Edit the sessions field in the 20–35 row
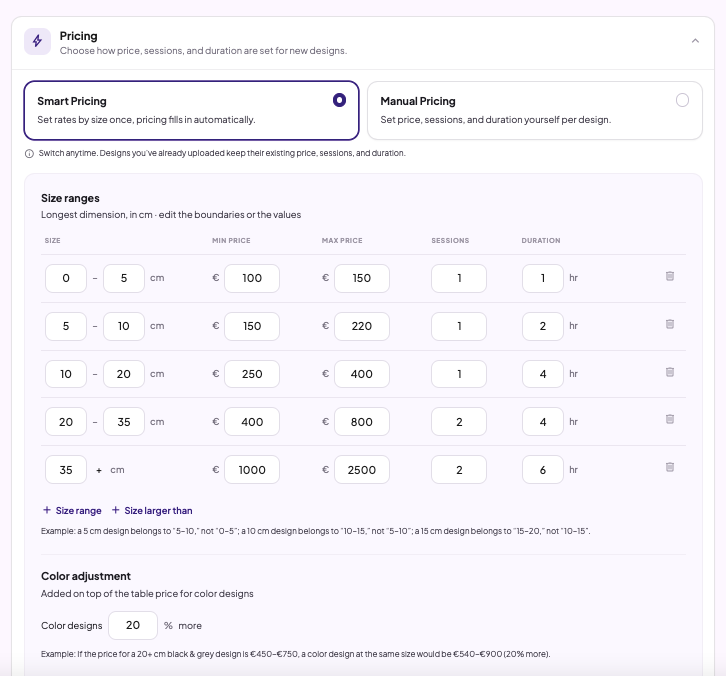The width and height of the screenshot is (726, 676). coord(459,422)
